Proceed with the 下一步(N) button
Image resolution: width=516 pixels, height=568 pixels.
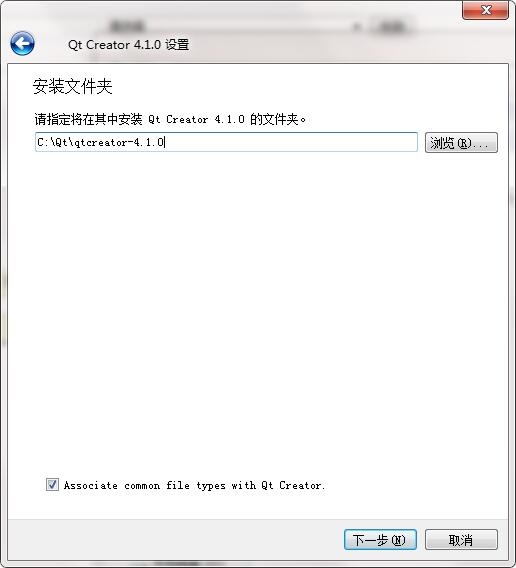pos(380,540)
